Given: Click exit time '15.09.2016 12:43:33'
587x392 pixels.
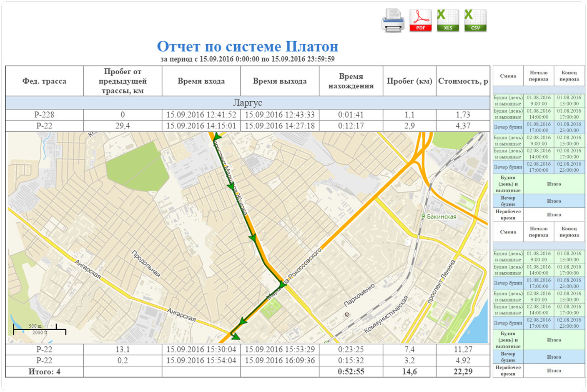Looking at the screenshot, I should pos(280,115).
